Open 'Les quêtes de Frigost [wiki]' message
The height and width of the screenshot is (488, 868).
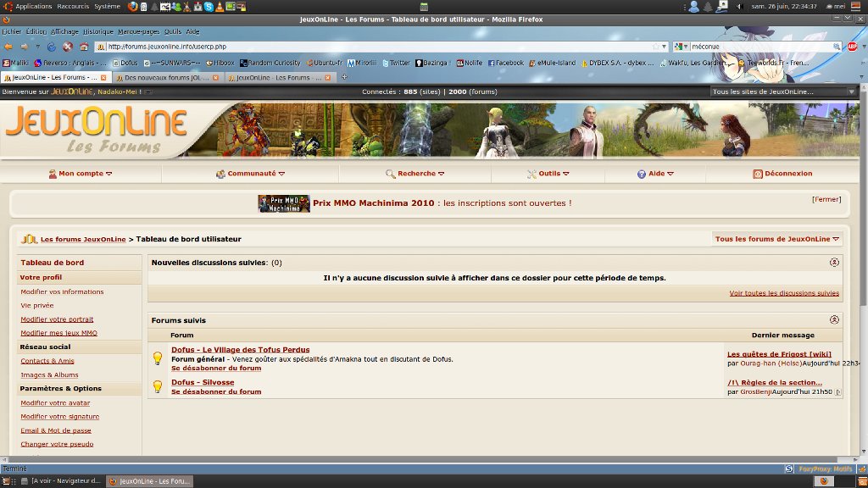779,354
